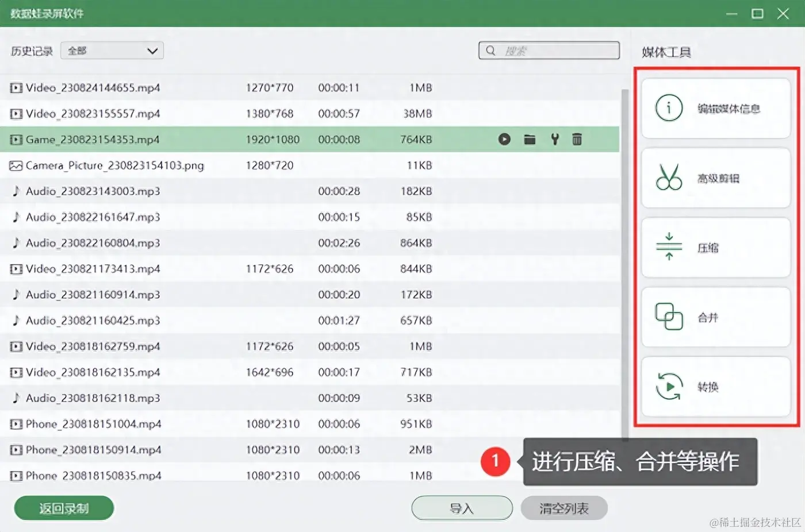805x532 pixels.
Task: Click video icon of Video_230824144655.mp4
Action: click(x=16, y=88)
